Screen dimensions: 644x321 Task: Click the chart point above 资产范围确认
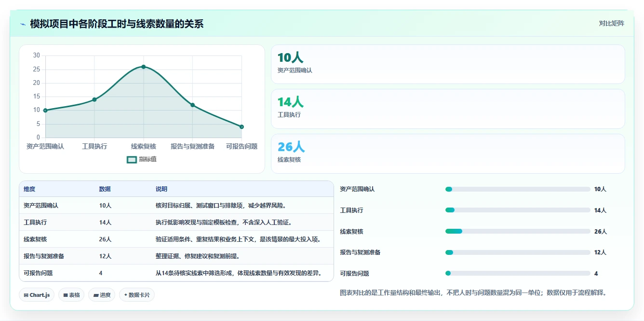45,111
